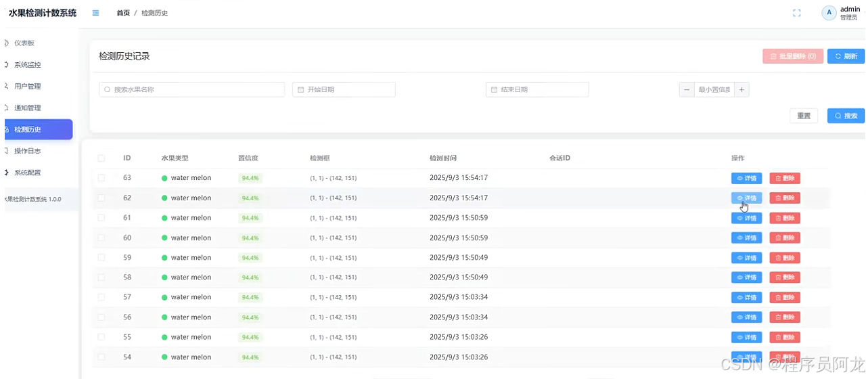This screenshot has height=379, width=868.
Task: Check the row with ID 54
Action: point(101,357)
